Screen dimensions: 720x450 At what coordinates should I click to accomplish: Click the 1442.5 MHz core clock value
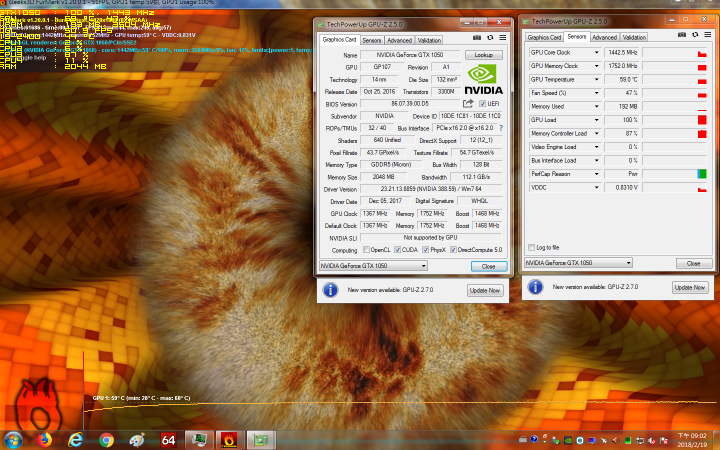(x=622, y=52)
